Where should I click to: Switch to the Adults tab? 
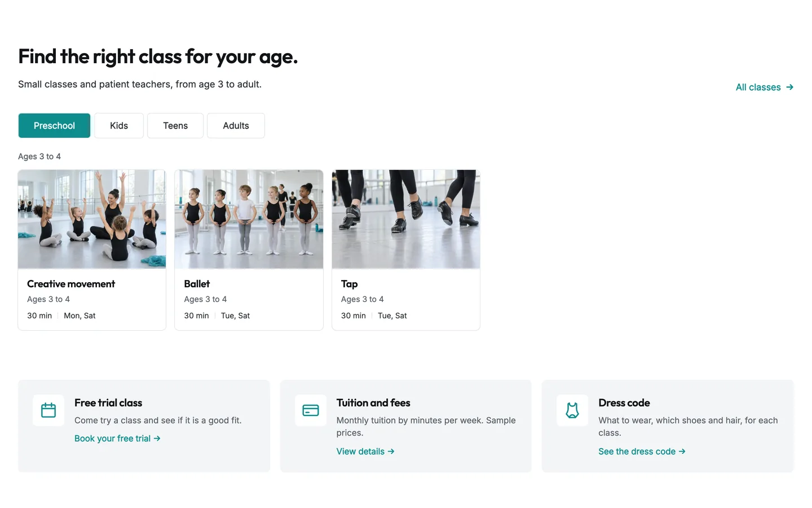[x=236, y=125]
